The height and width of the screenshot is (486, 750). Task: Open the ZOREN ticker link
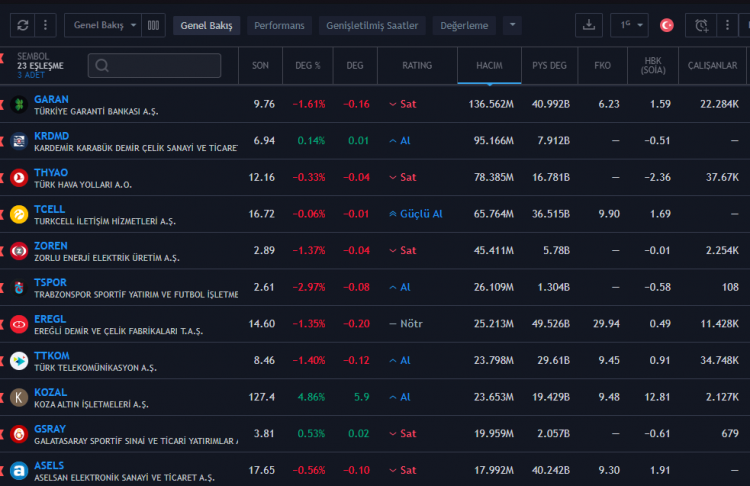coord(51,246)
